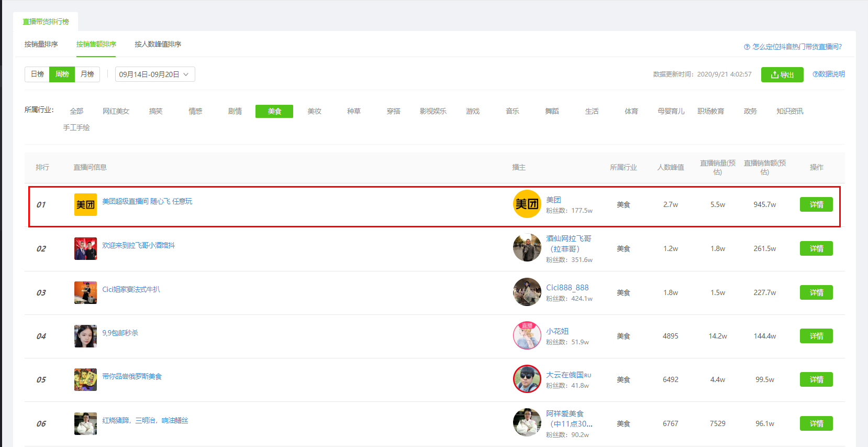Viewport: 868px width, 447px height.
Task: Open 红烧猪蹄, 三明治, 响油鳝丝 link
Action: 145,420
